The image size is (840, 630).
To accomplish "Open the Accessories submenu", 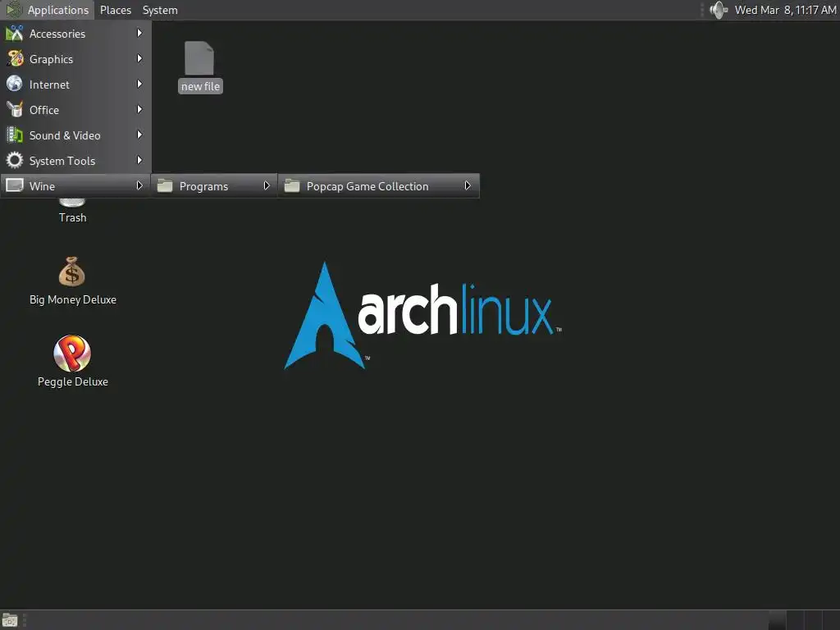I will (x=75, y=33).
